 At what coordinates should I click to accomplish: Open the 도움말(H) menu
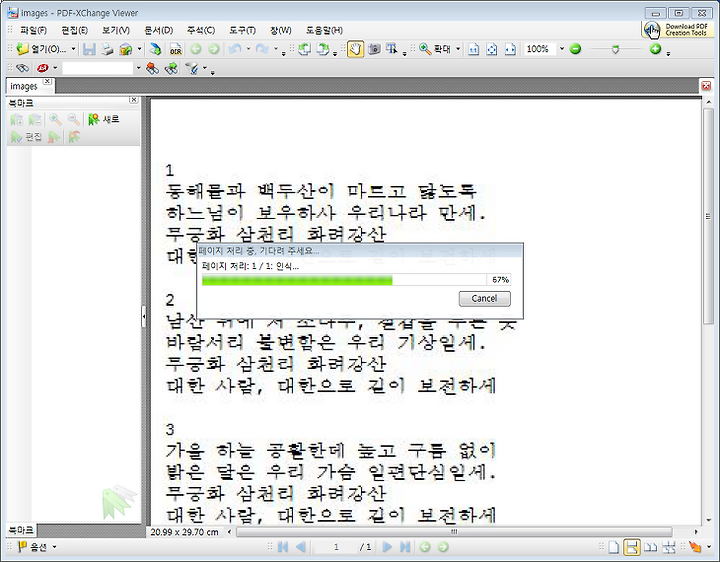coord(324,30)
